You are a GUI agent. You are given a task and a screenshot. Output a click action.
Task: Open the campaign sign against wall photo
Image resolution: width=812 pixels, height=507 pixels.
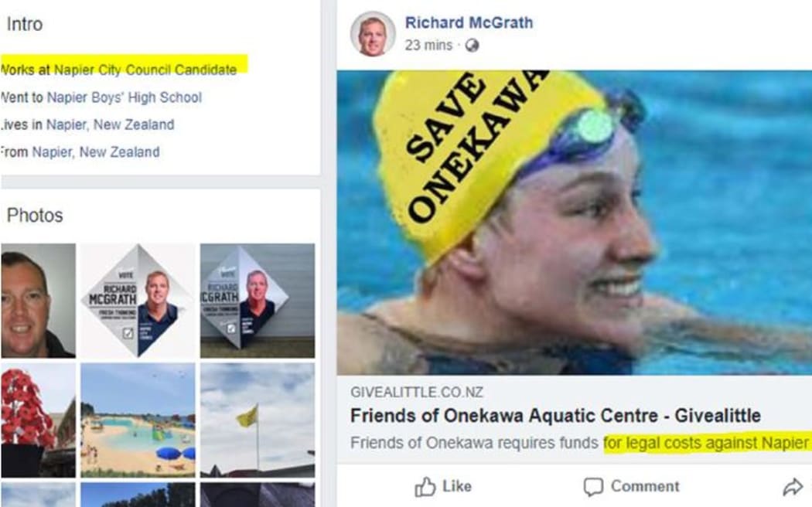pos(258,301)
